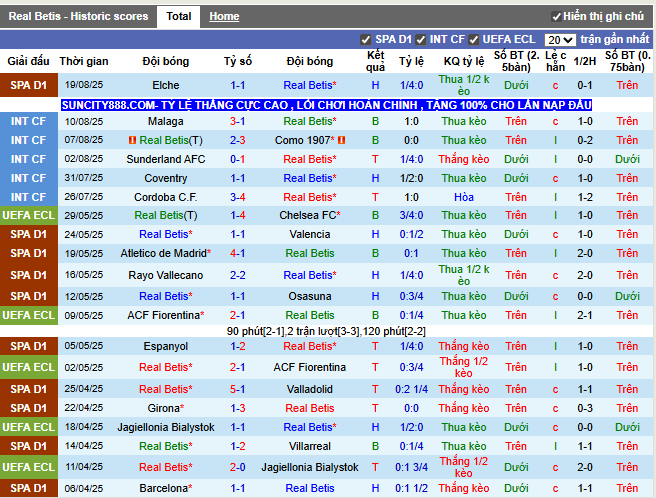Click score 3-1 of Malaga match
This screenshot has width=656, height=498.
pyautogui.click(x=238, y=121)
